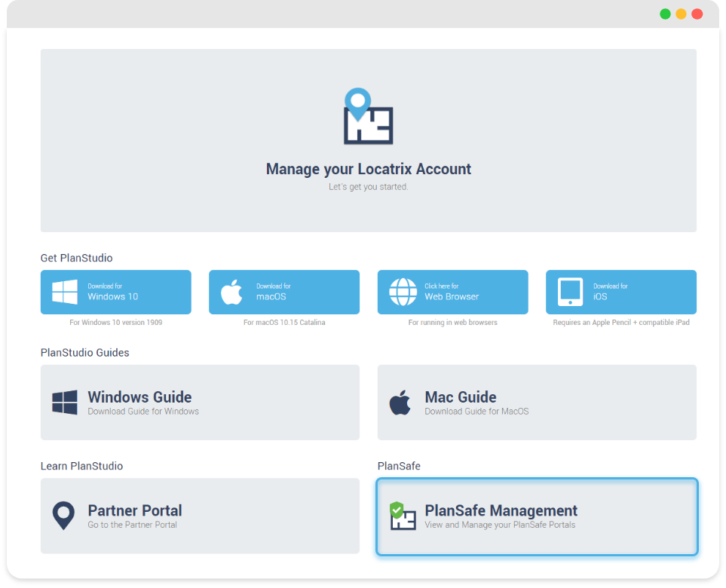Click 'For running in web browsers' note

point(453,322)
